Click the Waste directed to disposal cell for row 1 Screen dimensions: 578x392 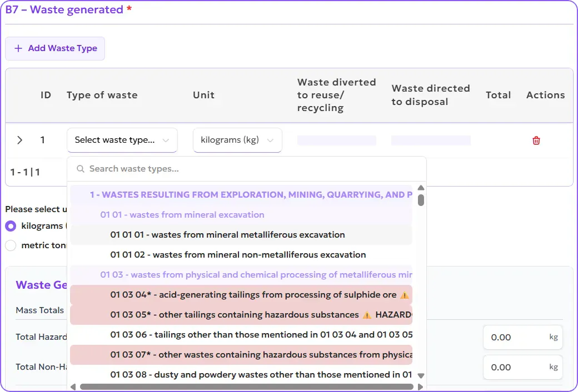tap(431, 140)
